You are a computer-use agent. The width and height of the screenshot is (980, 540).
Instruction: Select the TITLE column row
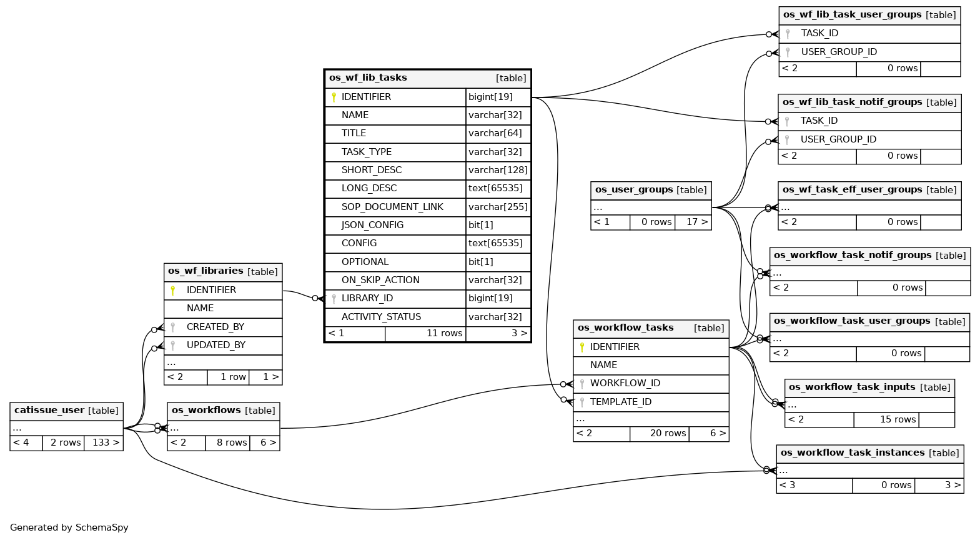click(x=428, y=134)
